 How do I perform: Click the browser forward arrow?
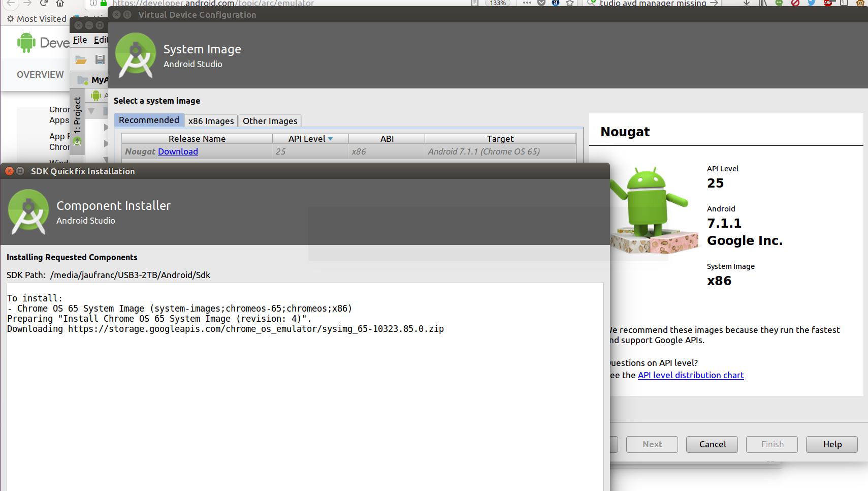tap(27, 3)
